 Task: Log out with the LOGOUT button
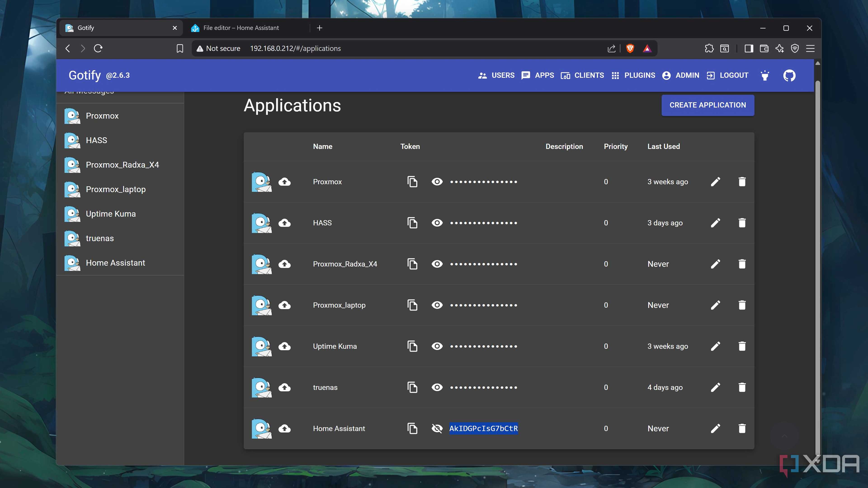(727, 75)
